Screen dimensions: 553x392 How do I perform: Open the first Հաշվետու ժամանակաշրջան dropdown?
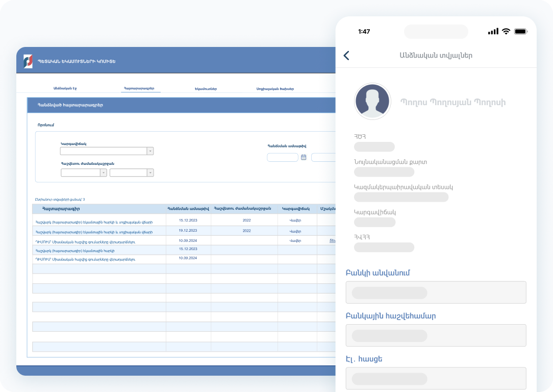click(103, 173)
